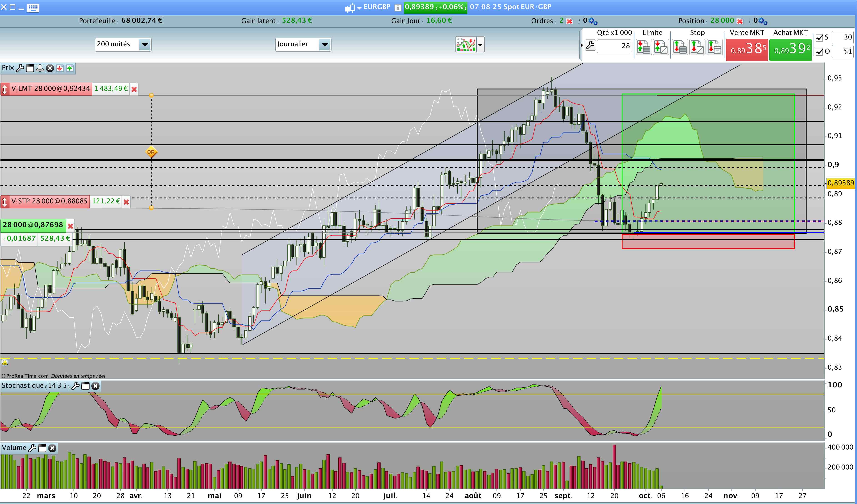Remove the Prix panel with the X icon

(50, 68)
